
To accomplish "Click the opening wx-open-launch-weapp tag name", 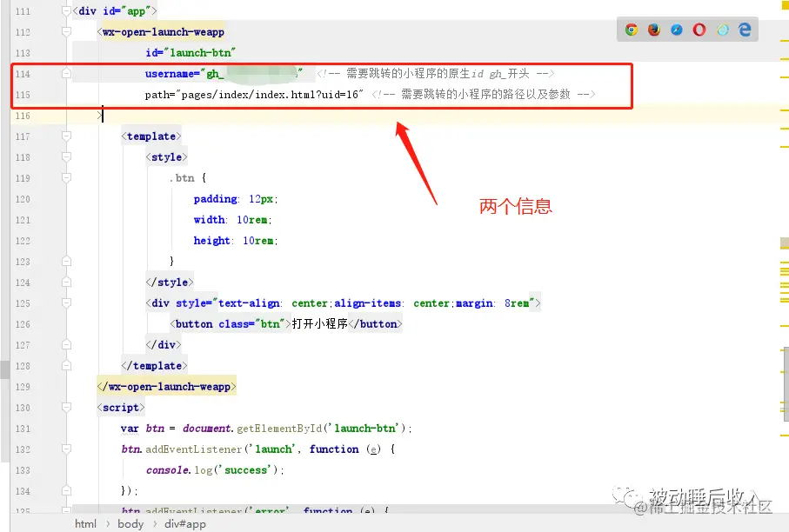I will point(163,32).
